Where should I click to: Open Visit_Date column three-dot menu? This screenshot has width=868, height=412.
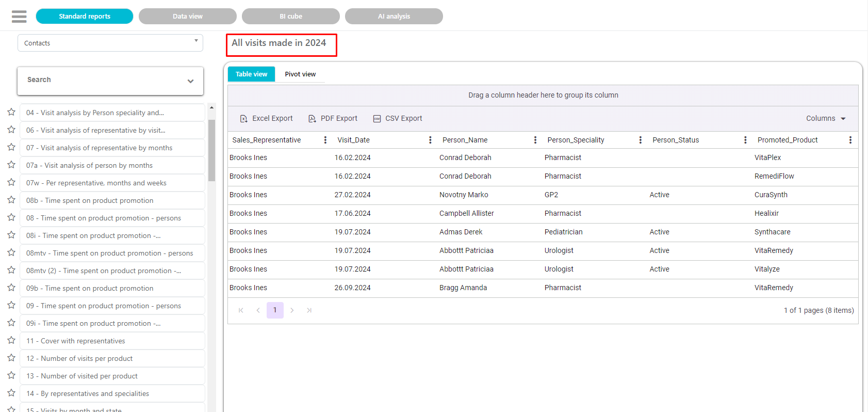click(430, 140)
